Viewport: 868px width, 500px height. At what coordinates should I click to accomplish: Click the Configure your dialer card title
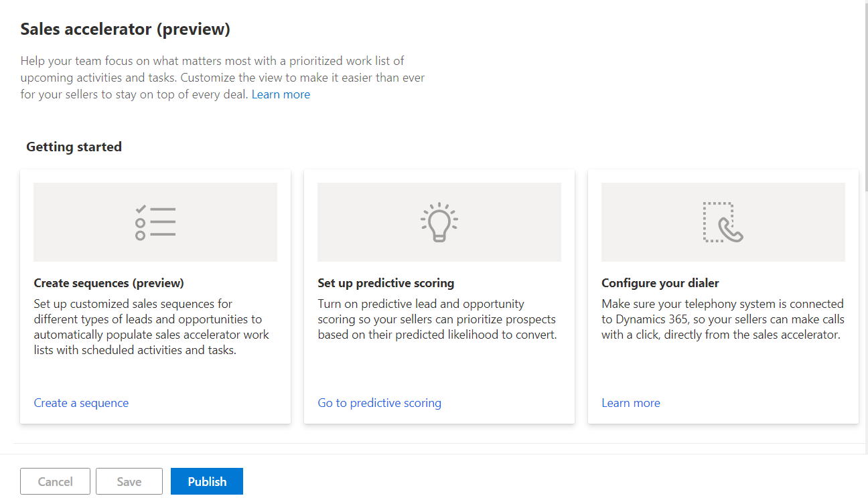click(660, 283)
